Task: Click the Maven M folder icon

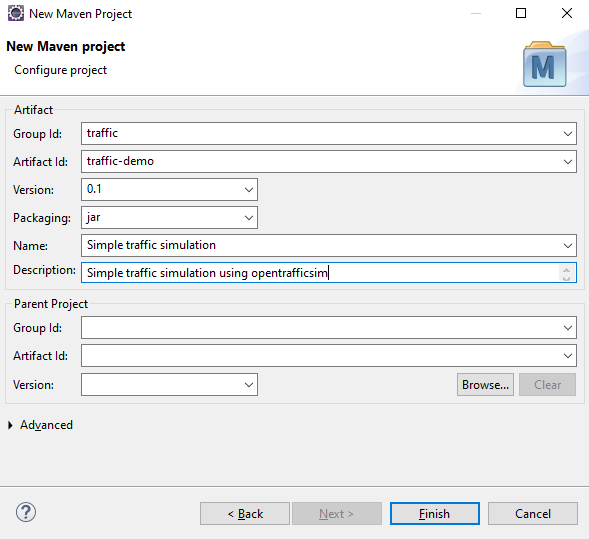Action: (x=544, y=64)
